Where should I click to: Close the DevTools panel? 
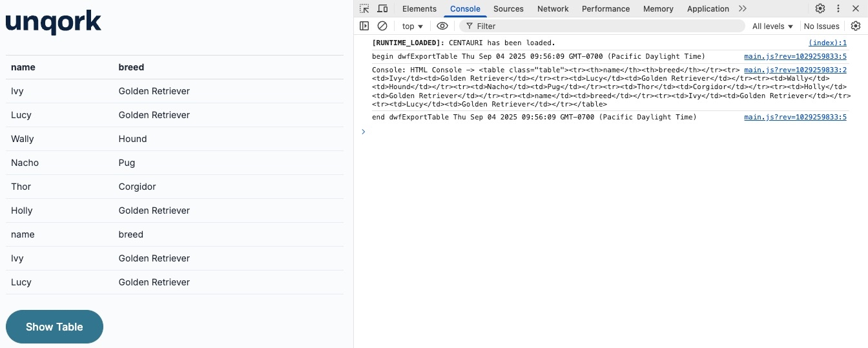[x=856, y=8]
